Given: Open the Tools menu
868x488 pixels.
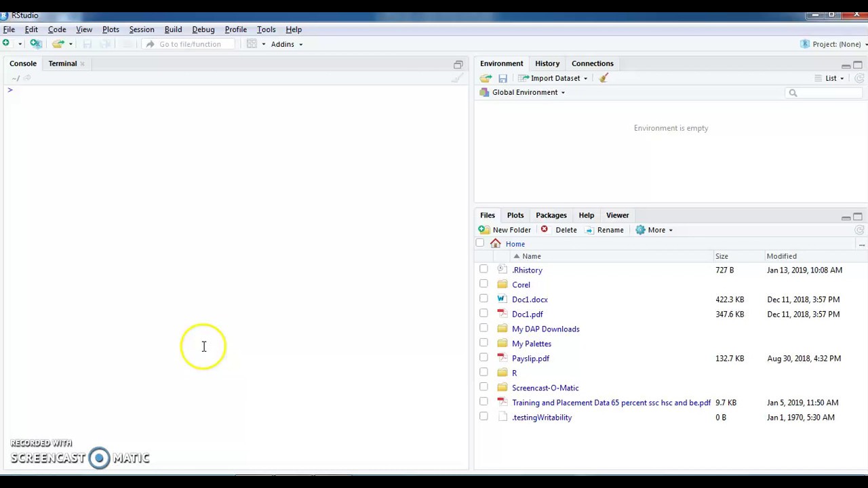Looking at the screenshot, I should (267, 29).
